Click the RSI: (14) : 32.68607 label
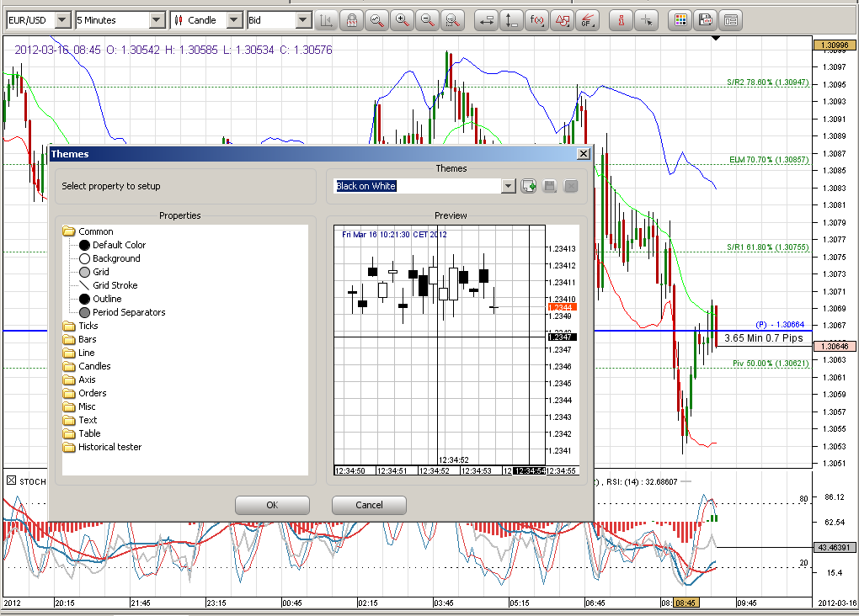The image size is (859, 616). click(x=642, y=482)
